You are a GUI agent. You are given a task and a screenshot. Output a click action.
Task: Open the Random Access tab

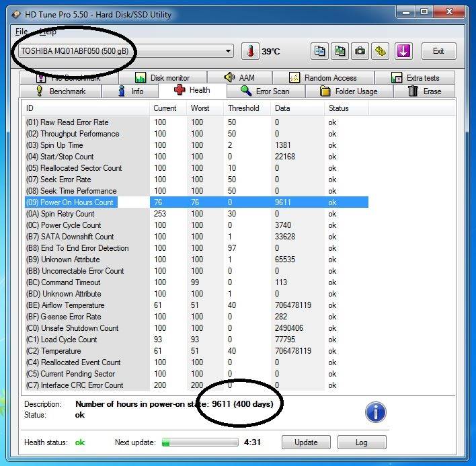coord(323,78)
